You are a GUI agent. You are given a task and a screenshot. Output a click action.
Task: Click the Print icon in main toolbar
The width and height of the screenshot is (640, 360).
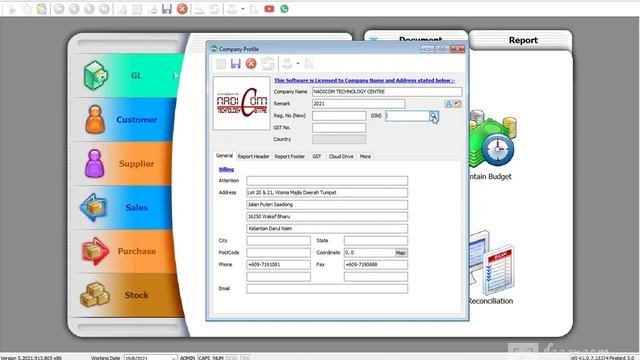[x=232, y=9]
